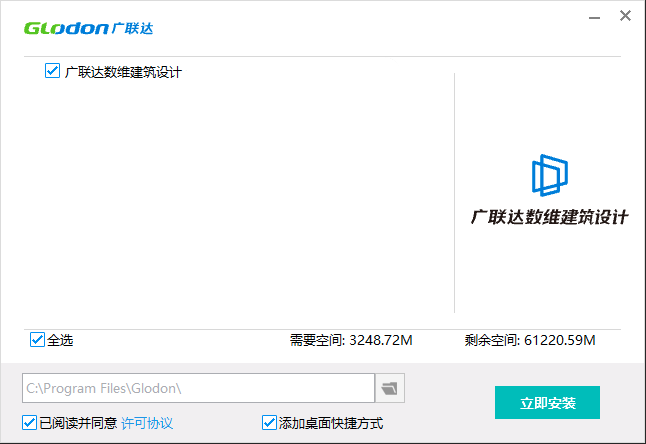The image size is (646, 444).
Task: Uncheck the 广联达数维建筑设计 component checkbox
Action: point(52,71)
